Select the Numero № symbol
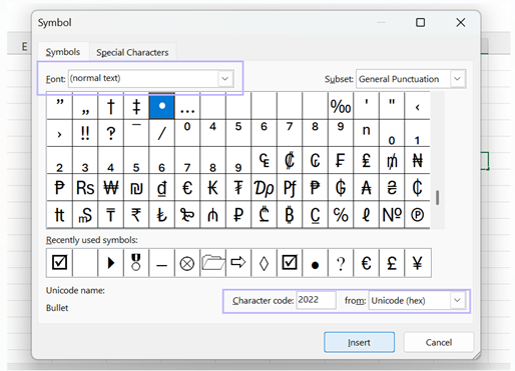Image resolution: width=515 pixels, height=371 pixels. [392, 215]
